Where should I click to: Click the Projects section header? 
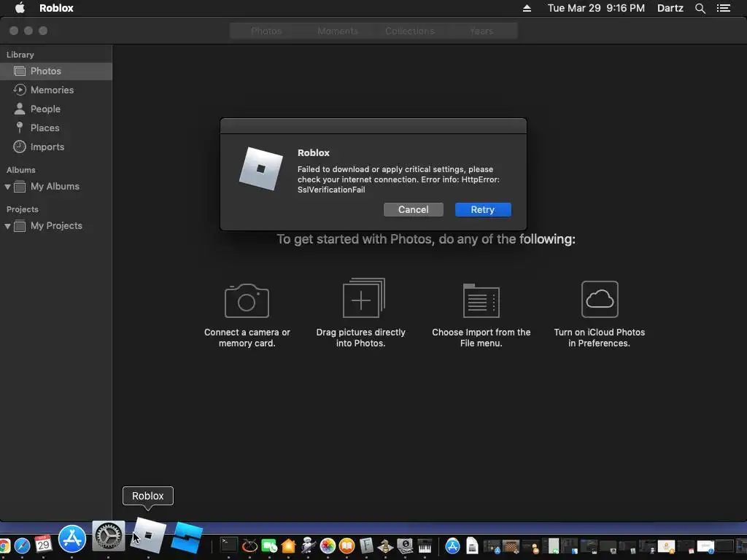click(x=23, y=209)
